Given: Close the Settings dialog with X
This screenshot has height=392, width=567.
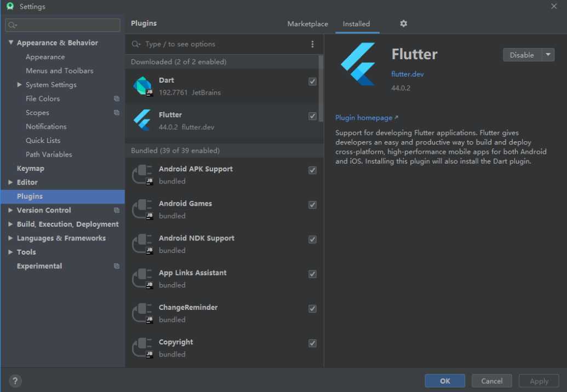Looking at the screenshot, I should click(554, 6).
